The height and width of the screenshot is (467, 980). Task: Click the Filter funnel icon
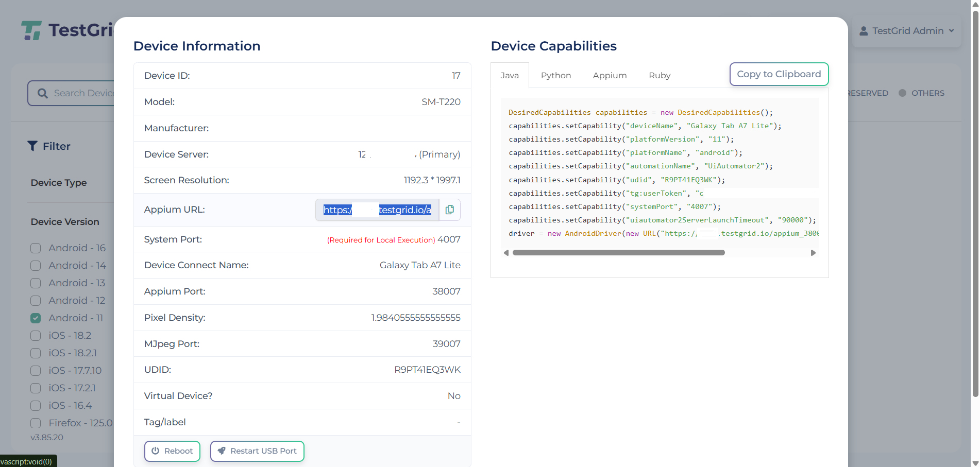pyautogui.click(x=32, y=146)
